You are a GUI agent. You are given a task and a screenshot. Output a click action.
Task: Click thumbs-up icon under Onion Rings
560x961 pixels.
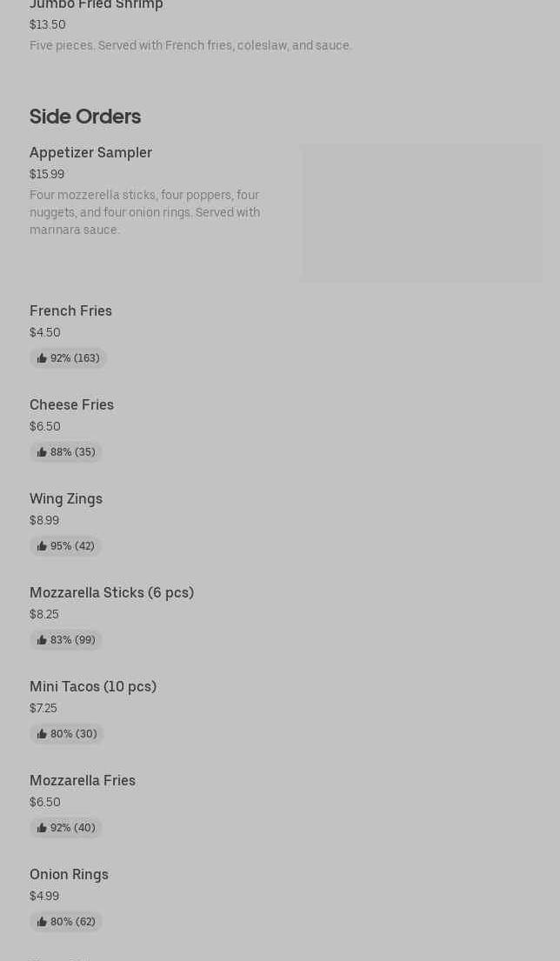(x=42, y=922)
